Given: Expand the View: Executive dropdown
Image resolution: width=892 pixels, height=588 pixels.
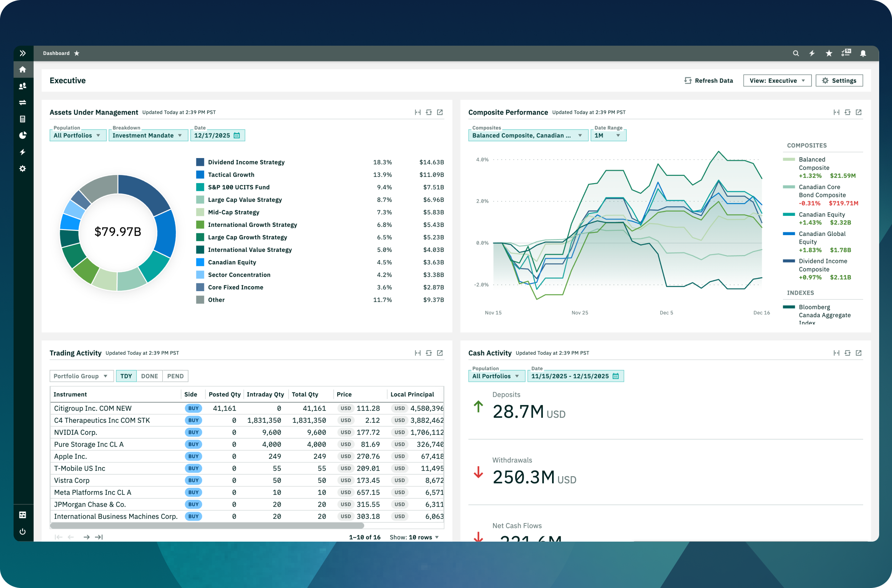Looking at the screenshot, I should tap(777, 81).
